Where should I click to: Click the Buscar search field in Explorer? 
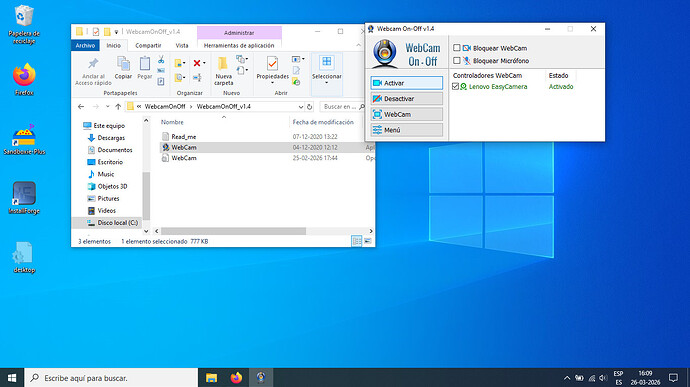(342, 107)
